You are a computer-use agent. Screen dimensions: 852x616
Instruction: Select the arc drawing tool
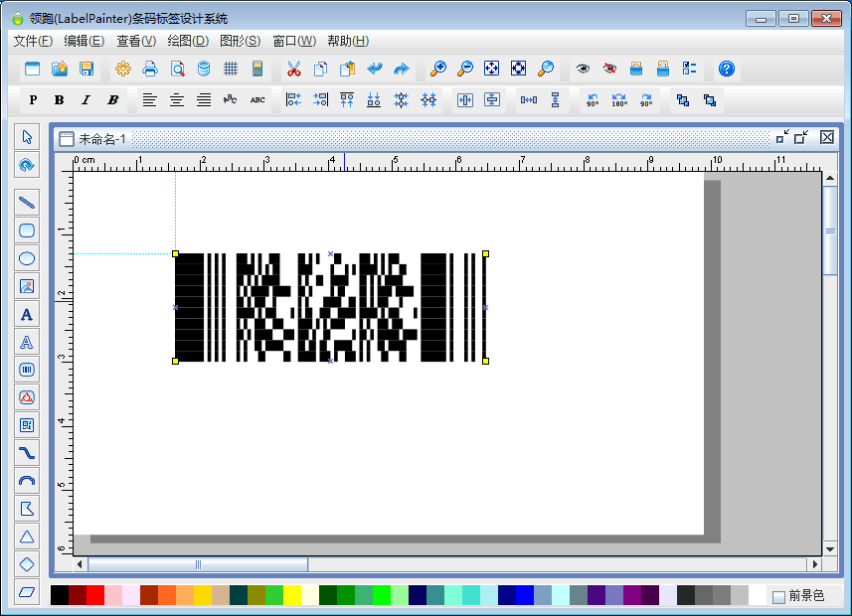tap(27, 481)
